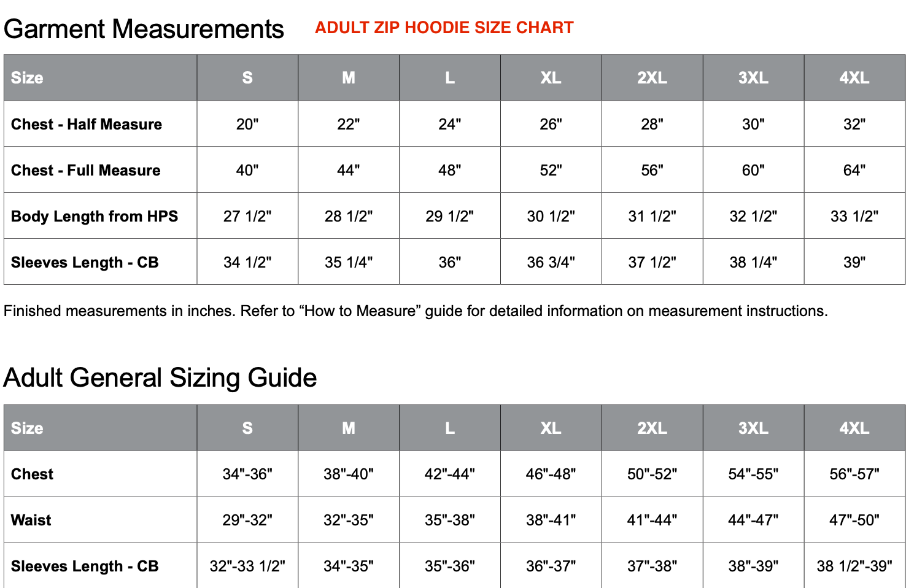Screen dimensions: 906x588
Task: Select the 38 1/2"-39" sleeves range cell
Action: click(x=854, y=566)
